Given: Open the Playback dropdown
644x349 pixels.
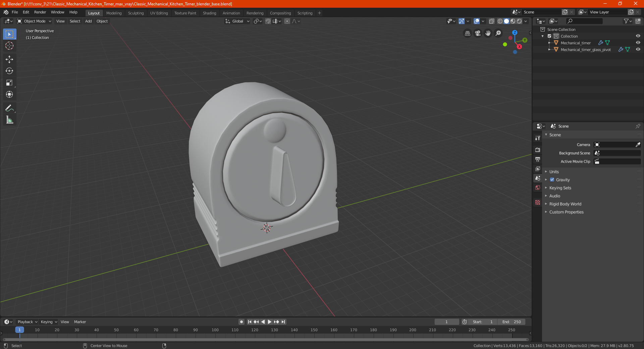Looking at the screenshot, I should point(27,322).
